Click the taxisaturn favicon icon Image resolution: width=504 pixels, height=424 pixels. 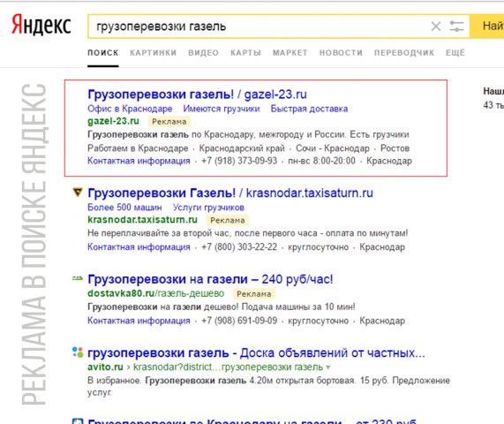78,193
